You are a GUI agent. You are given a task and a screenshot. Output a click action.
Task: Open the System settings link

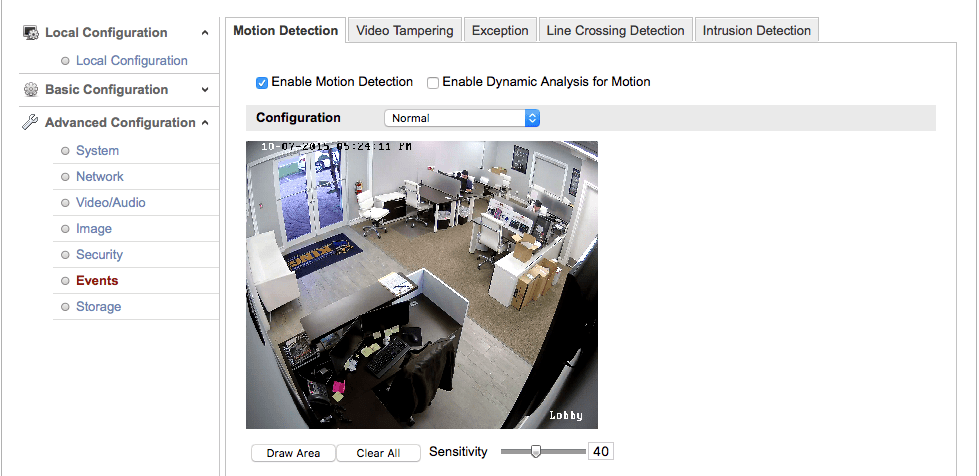(97, 151)
